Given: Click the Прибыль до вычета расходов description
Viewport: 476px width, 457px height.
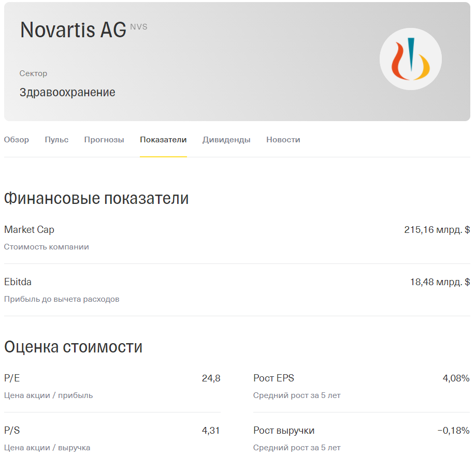Looking at the screenshot, I should pos(62,299).
